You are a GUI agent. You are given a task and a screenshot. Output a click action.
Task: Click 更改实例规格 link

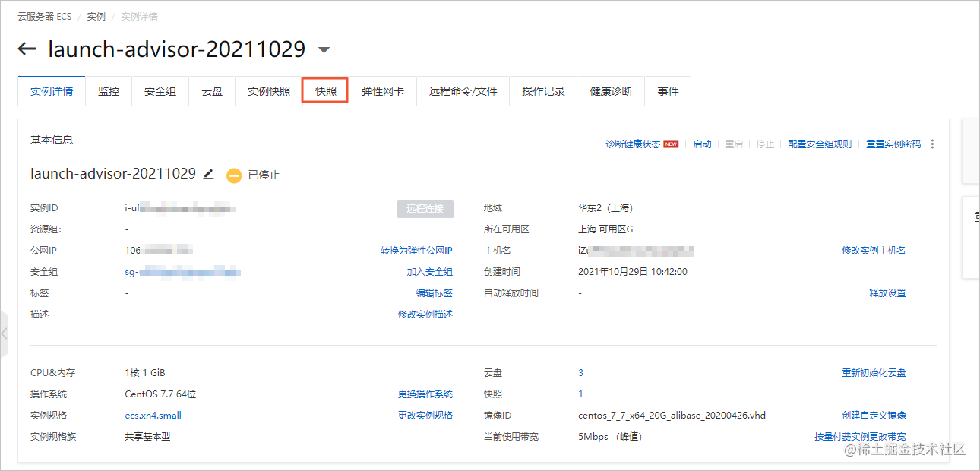tap(425, 416)
